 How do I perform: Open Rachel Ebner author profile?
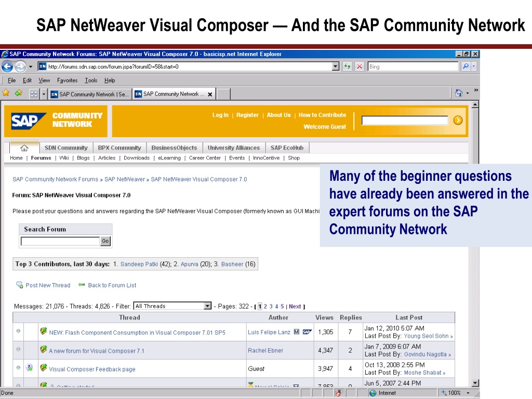coord(265,351)
